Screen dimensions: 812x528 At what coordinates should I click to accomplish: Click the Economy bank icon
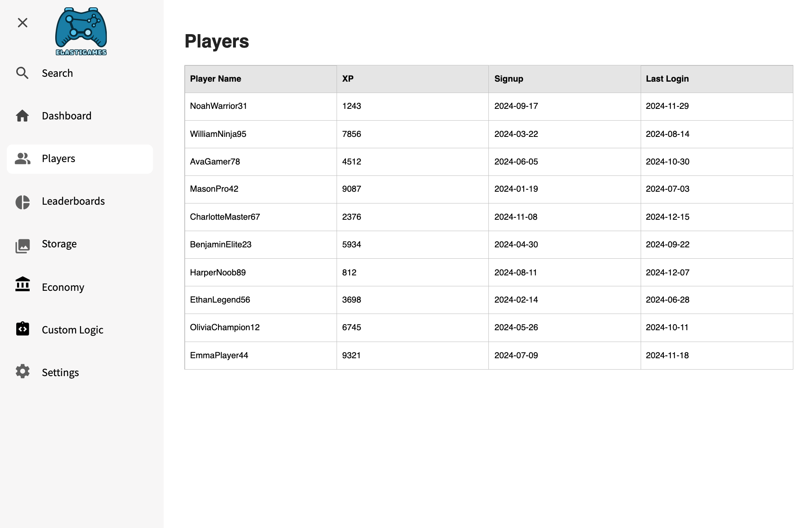click(23, 284)
